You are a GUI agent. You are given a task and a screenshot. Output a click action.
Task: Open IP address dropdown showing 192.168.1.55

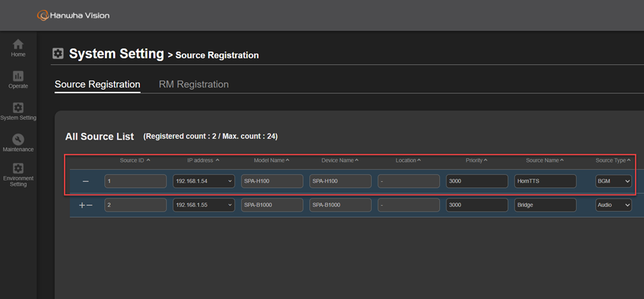(203, 205)
